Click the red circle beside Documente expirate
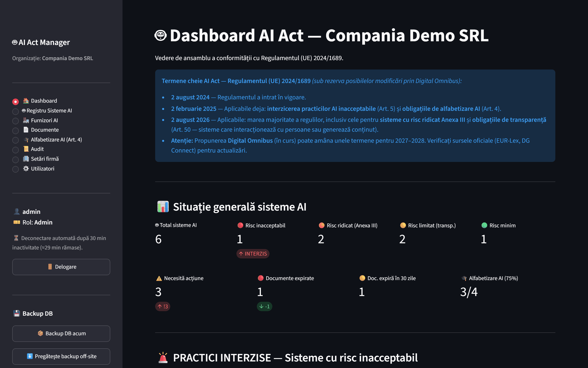 [261, 278]
